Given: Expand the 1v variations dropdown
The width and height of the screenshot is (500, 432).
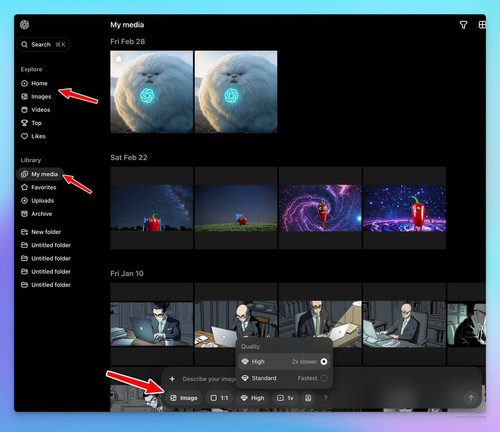Looking at the screenshot, I should click(x=285, y=398).
